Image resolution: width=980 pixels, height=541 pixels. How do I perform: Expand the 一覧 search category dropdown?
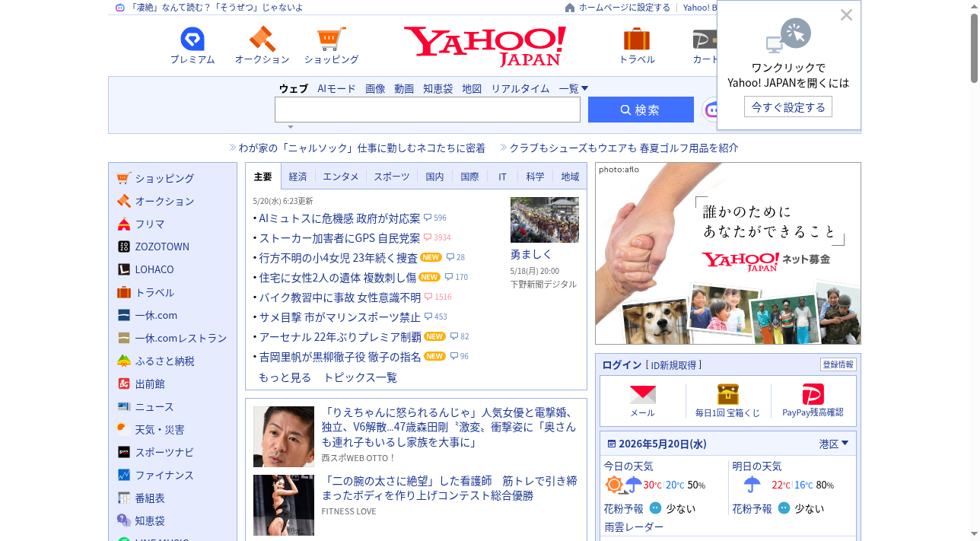(x=574, y=88)
